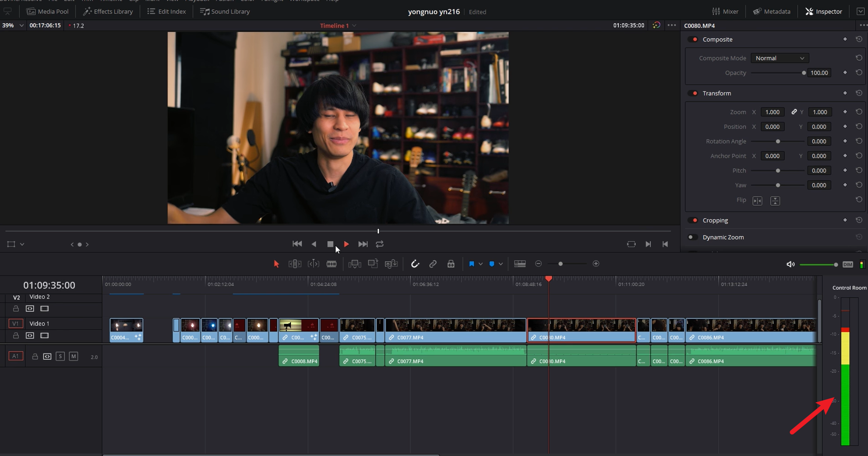Click the horizontal Flip button in Transform
868x456 pixels.
tap(758, 200)
